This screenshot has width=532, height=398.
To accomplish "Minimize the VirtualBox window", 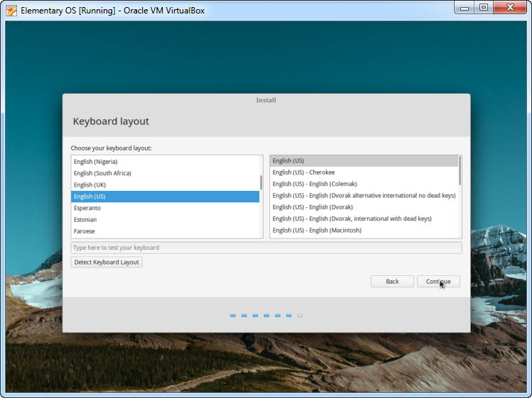I will click(x=465, y=8).
